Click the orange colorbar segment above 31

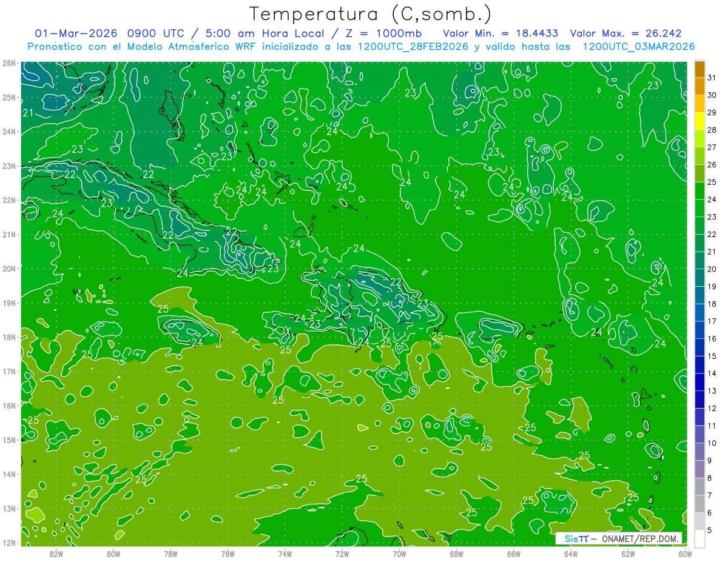[699, 69]
